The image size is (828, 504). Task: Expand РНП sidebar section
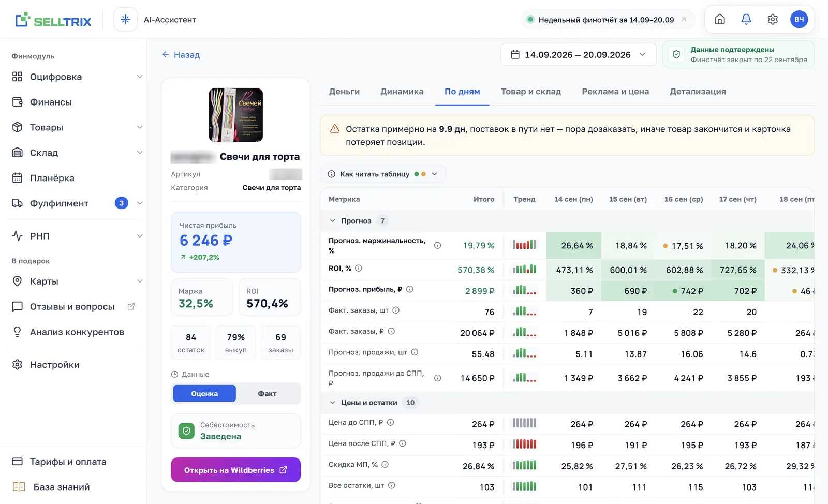coord(140,236)
